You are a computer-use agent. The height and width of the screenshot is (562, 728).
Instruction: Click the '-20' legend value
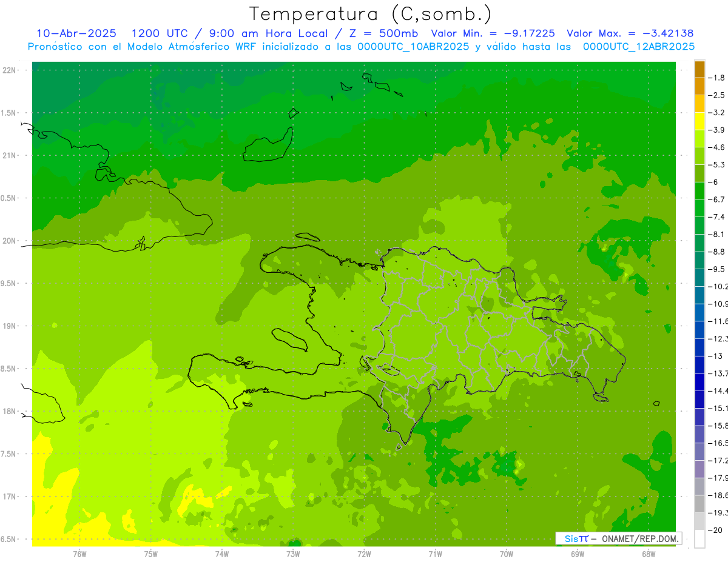(716, 530)
